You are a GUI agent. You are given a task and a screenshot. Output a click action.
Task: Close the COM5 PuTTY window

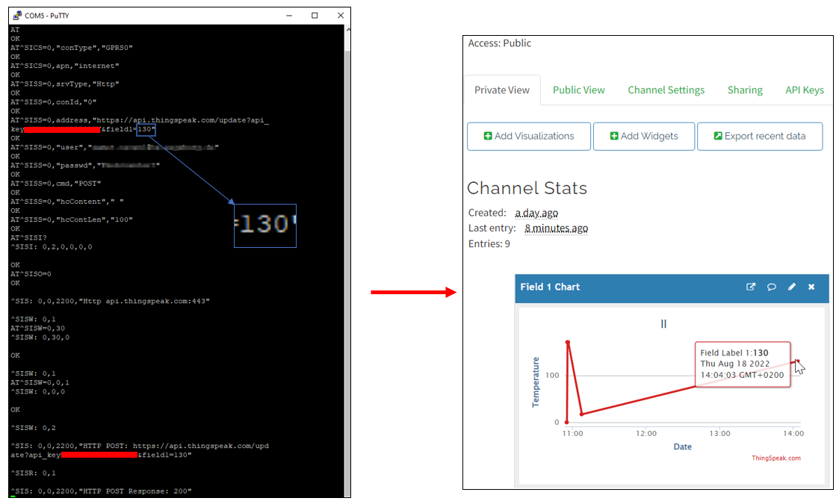341,16
